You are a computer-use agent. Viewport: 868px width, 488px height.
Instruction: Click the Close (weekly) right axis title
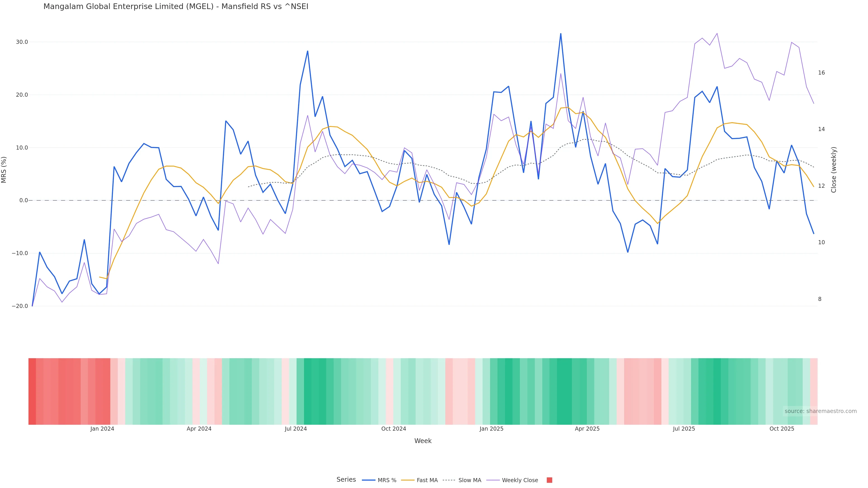pos(834,170)
